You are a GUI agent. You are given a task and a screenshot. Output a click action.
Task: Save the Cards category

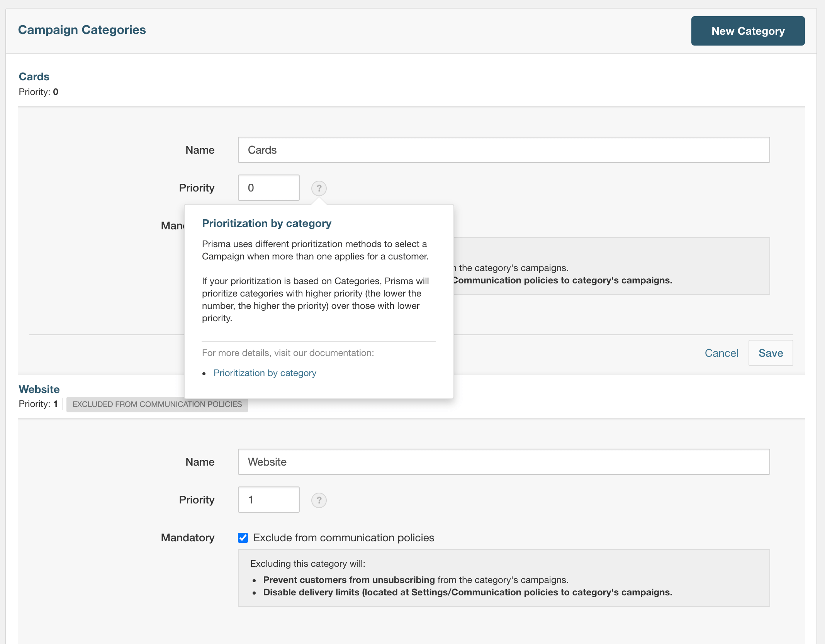771,353
